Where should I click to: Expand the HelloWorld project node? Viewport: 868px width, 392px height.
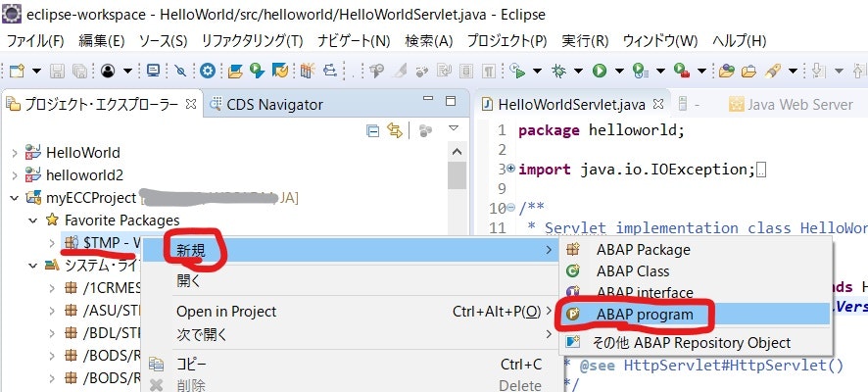point(15,153)
